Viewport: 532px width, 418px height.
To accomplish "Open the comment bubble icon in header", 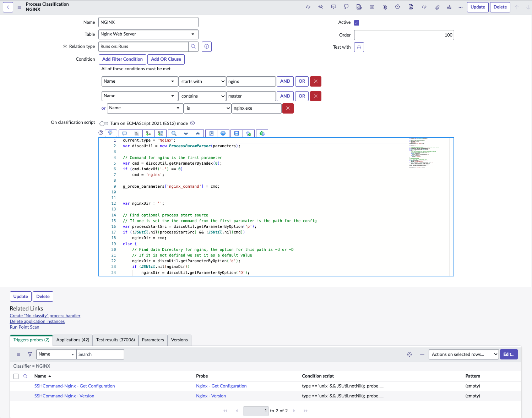I will (333, 7).
